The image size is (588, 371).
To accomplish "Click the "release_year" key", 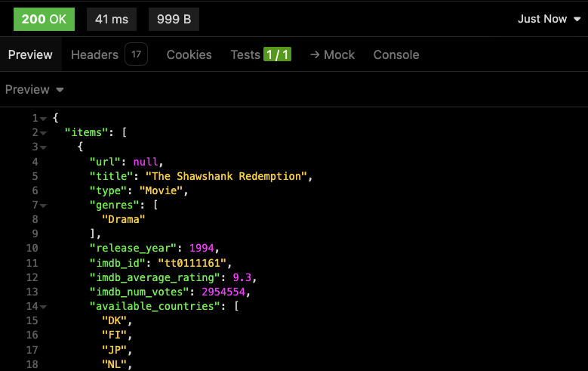I will point(133,248).
